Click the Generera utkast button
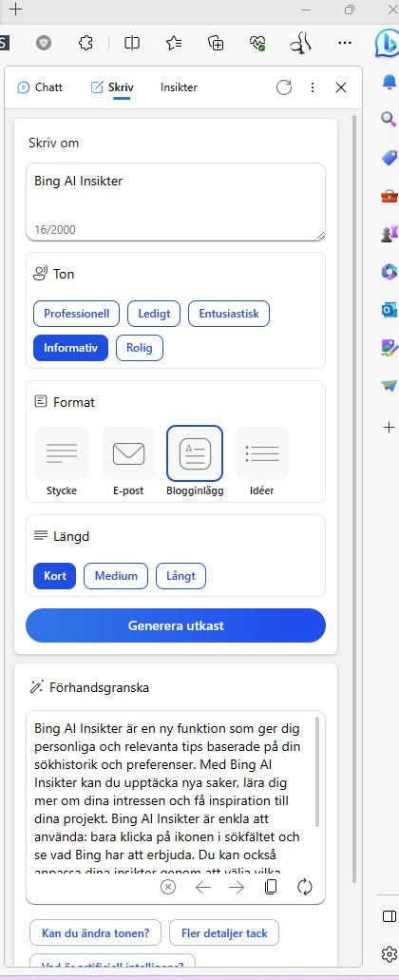Screen dimensions: 399x980 point(176,625)
